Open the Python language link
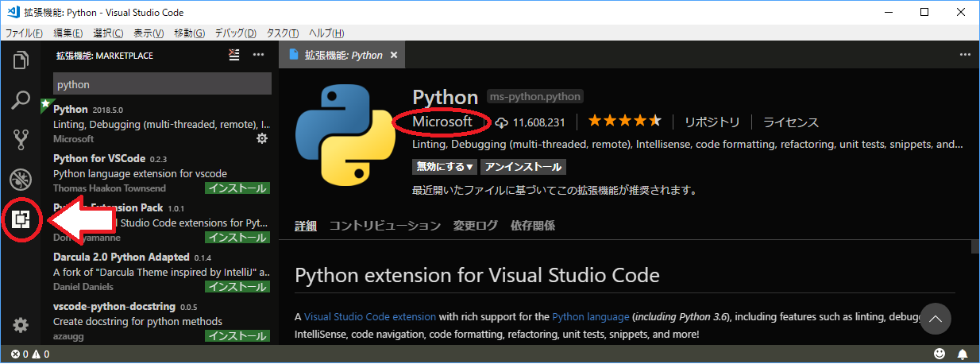This screenshot has height=364, width=980. click(x=591, y=317)
